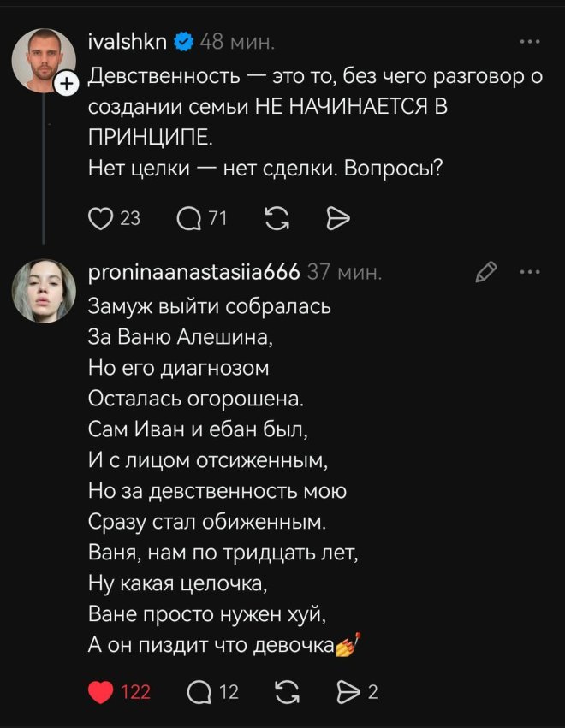Open the reply's 12 comments icon
The width and height of the screenshot is (565, 728).
click(x=199, y=693)
